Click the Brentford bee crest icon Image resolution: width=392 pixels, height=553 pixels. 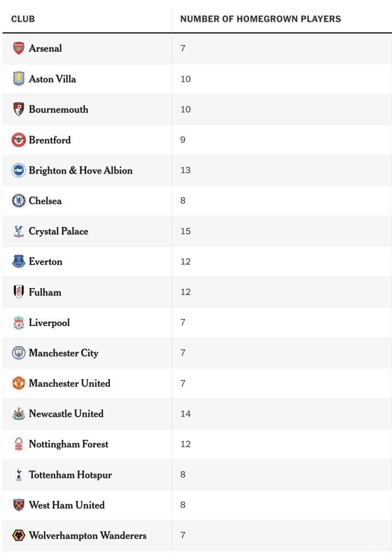(19, 140)
